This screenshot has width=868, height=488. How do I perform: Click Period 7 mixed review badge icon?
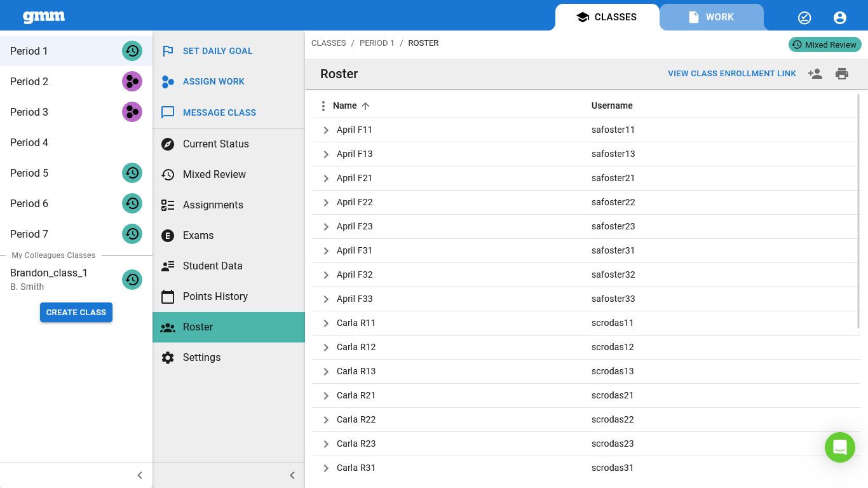(132, 234)
